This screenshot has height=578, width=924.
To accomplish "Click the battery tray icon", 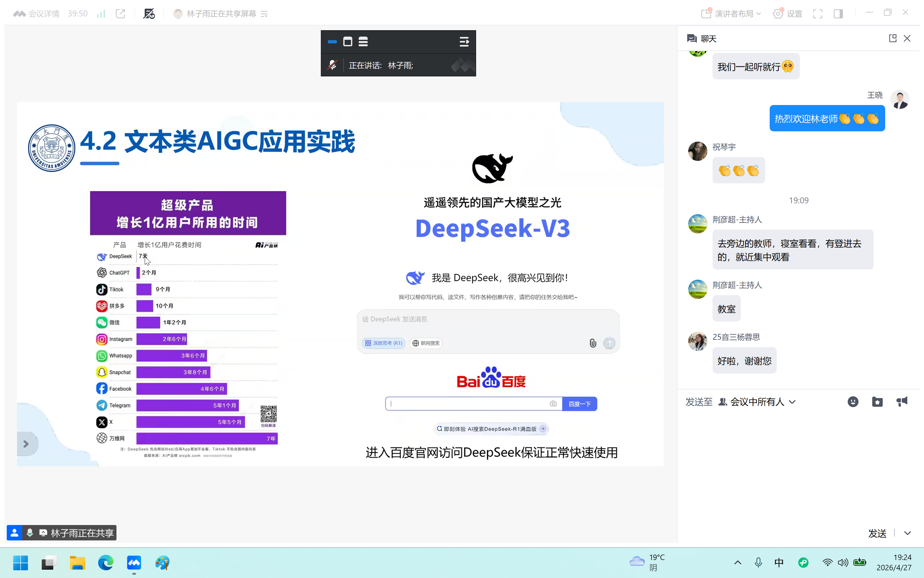I will [x=860, y=562].
